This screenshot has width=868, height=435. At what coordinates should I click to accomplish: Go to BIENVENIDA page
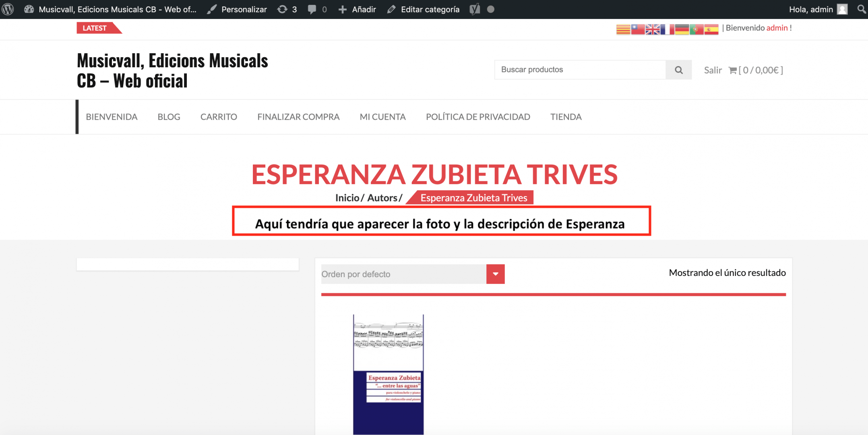(112, 117)
